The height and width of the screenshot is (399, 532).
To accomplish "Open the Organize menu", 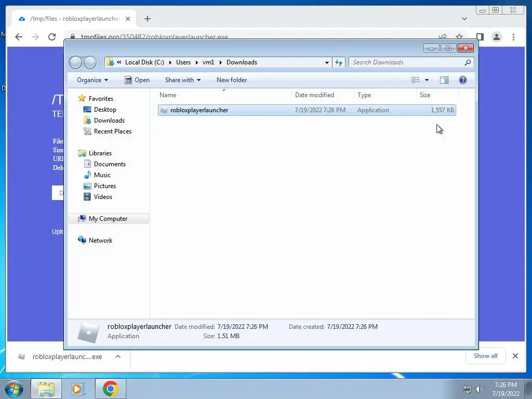I will click(x=92, y=80).
